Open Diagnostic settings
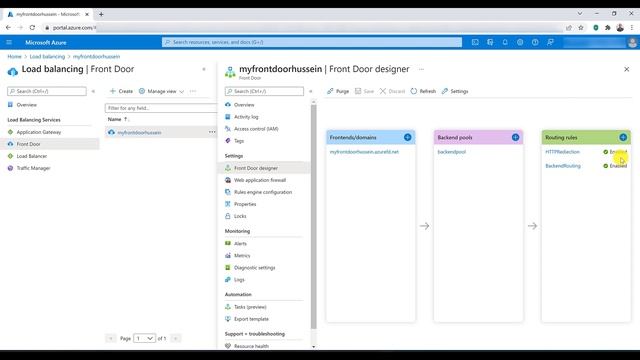640x360 pixels. [254, 268]
